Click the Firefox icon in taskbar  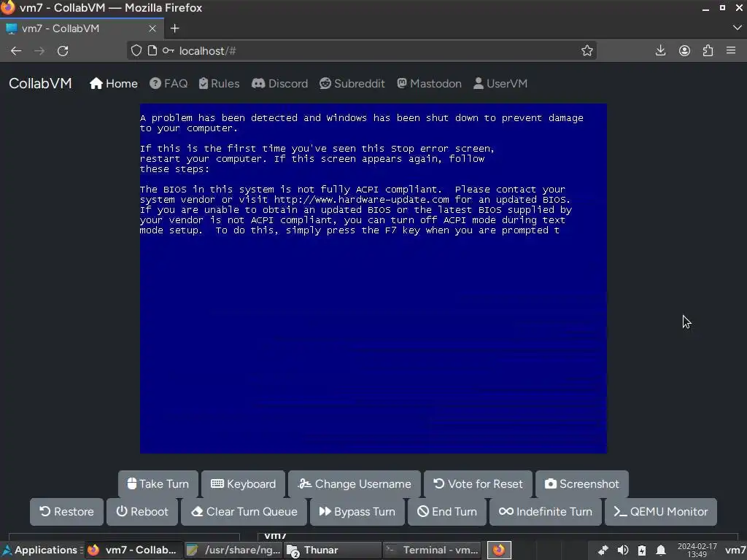[499, 550]
